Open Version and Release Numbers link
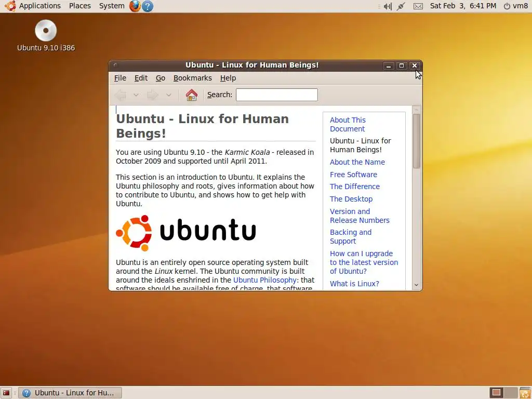Image resolution: width=532 pixels, height=399 pixels. [x=360, y=216]
